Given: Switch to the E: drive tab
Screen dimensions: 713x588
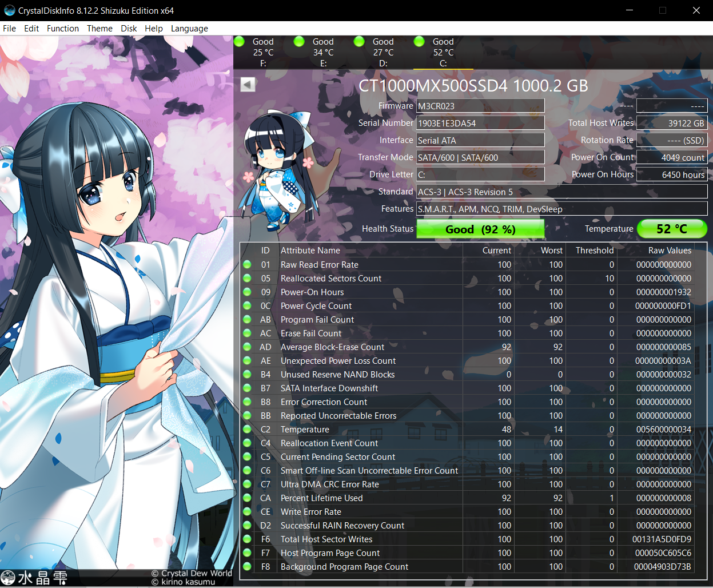Looking at the screenshot, I should coord(323,52).
